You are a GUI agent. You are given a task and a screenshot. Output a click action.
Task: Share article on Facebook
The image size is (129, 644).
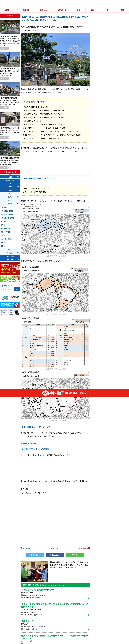coord(55,555)
